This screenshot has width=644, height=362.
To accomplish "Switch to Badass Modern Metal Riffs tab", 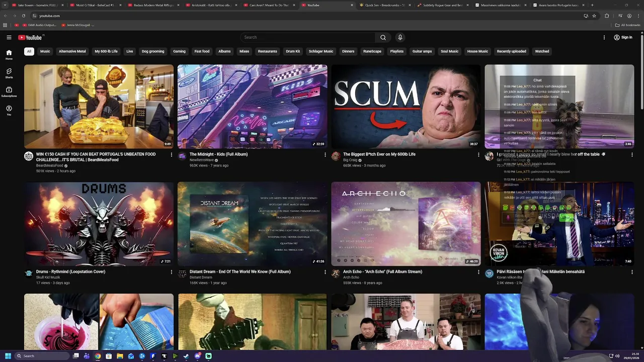I will pyautogui.click(x=153, y=5).
